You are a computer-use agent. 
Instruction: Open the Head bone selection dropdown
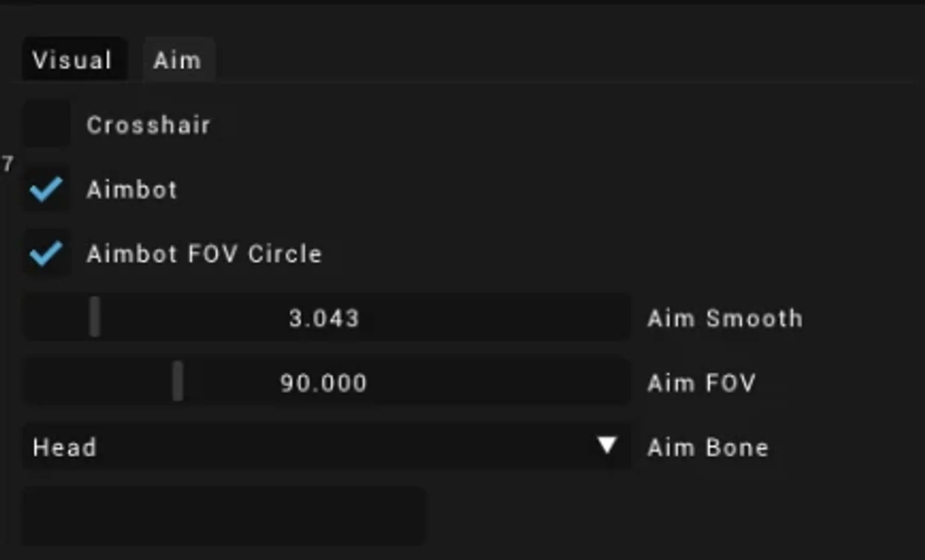[x=326, y=446]
